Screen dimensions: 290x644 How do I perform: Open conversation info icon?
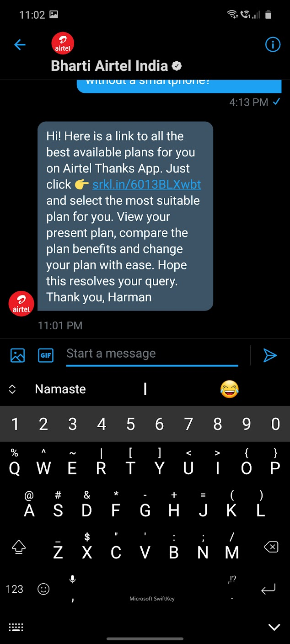point(273,44)
